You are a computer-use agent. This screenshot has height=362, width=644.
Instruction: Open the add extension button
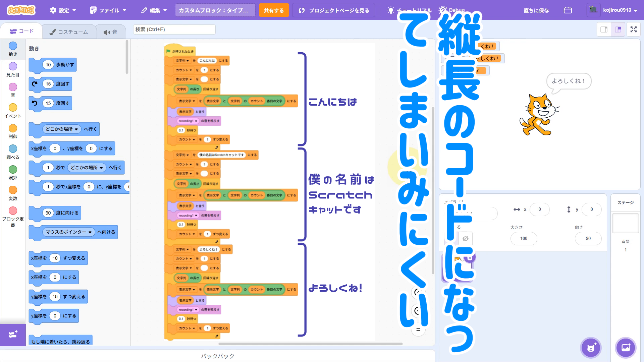tap(13, 335)
